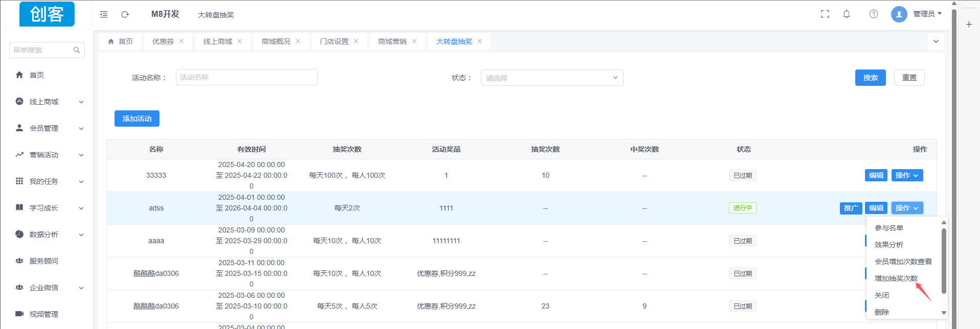
Task: Click the menu search magnifier icon
Action: 77,50
